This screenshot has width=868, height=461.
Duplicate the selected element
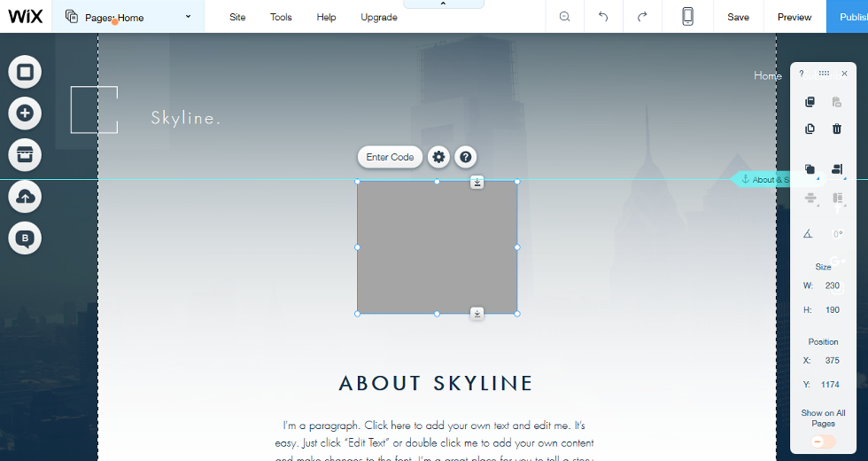tap(810, 129)
